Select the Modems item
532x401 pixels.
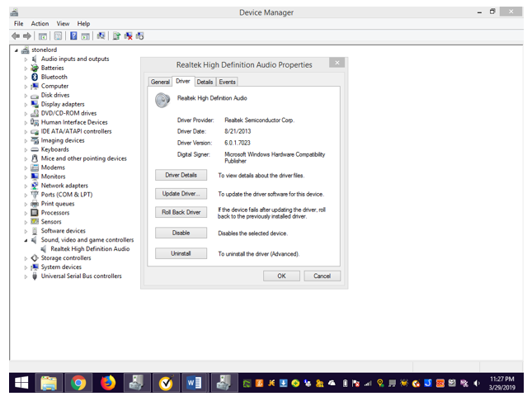coord(53,167)
